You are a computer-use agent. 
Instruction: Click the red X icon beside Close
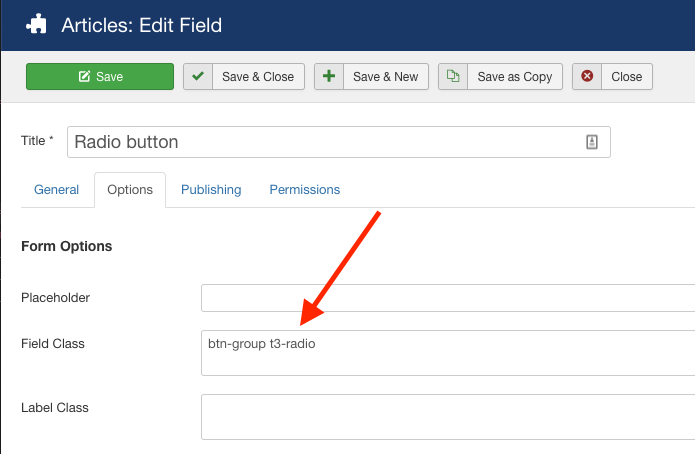pyautogui.click(x=587, y=77)
